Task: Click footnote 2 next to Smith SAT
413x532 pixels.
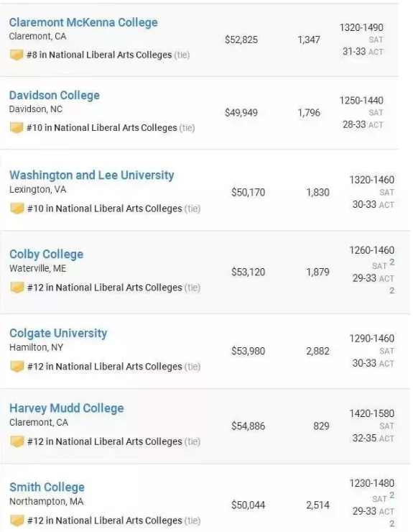Action: point(392,495)
